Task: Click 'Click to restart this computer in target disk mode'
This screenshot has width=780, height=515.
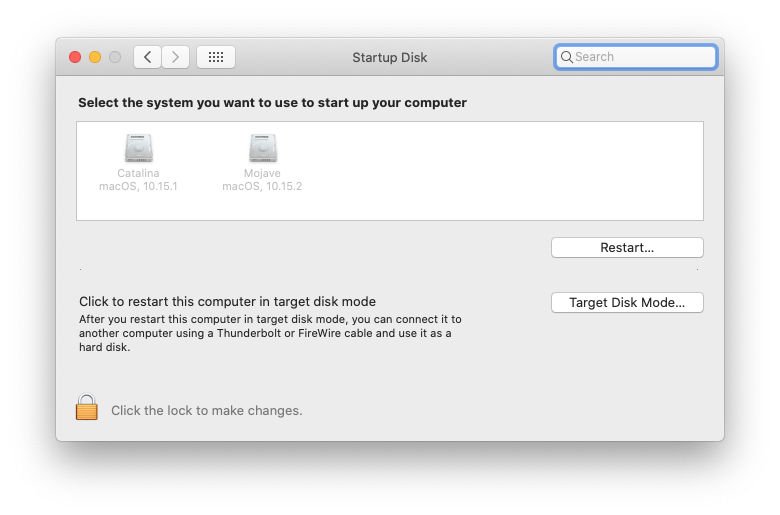Action: pos(227,302)
